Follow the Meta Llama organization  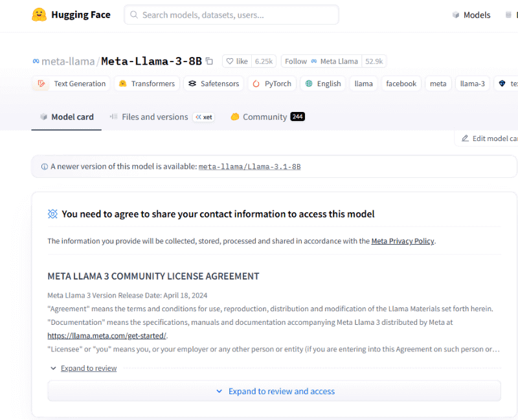click(295, 61)
